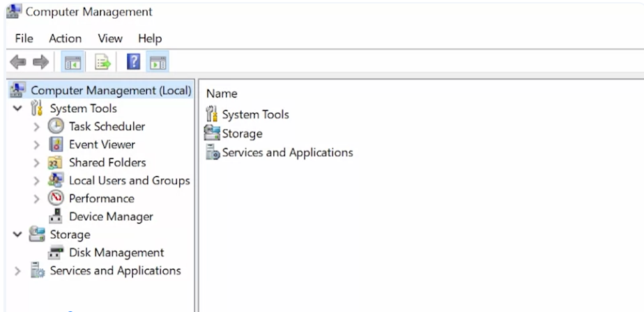Click the Disk Management drive icon
The image size is (644, 312).
pyautogui.click(x=56, y=252)
